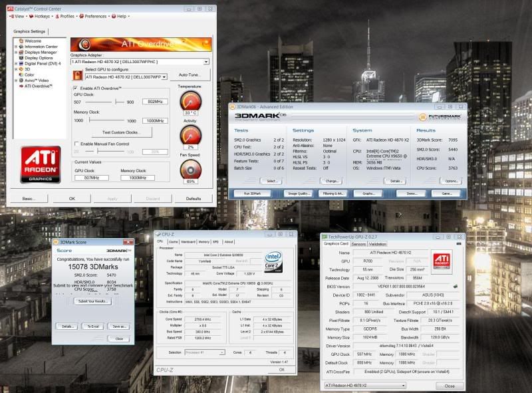The width and height of the screenshot is (532, 393).
Task: Click the Display Options tree icon
Action: 21,58
